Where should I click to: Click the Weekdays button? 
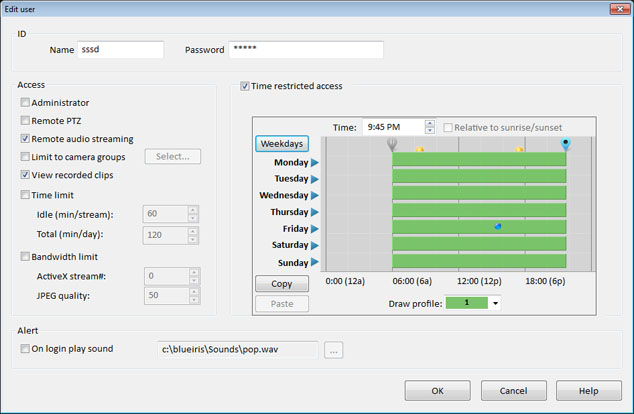pos(282,144)
